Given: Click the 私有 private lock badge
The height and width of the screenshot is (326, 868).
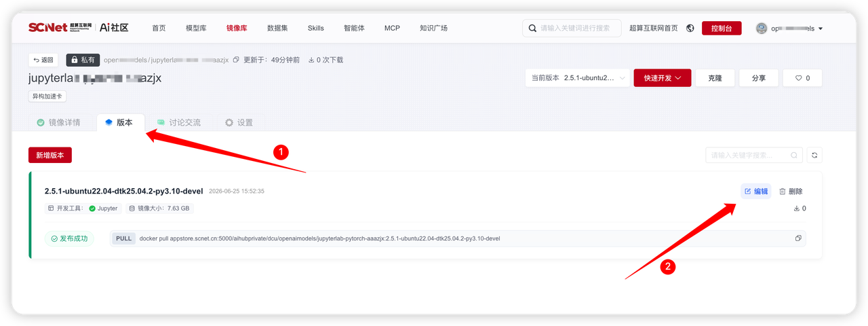Looking at the screenshot, I should [x=83, y=60].
